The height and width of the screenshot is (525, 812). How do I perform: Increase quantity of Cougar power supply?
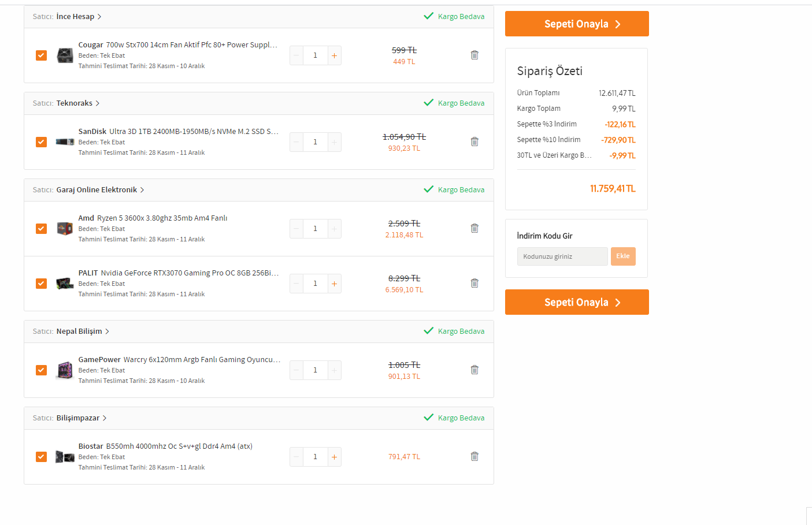coord(334,55)
